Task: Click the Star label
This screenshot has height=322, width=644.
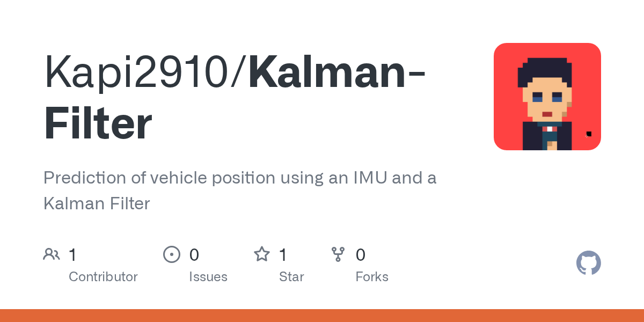Action: tap(291, 277)
